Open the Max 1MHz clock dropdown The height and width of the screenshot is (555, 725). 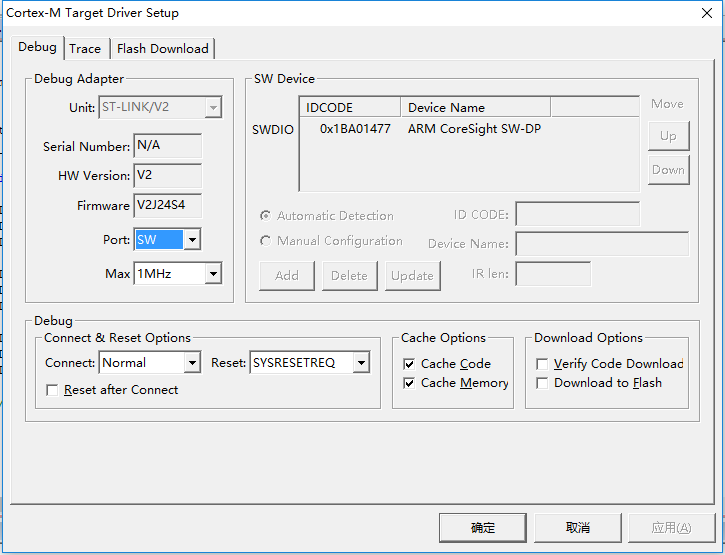[x=213, y=274]
